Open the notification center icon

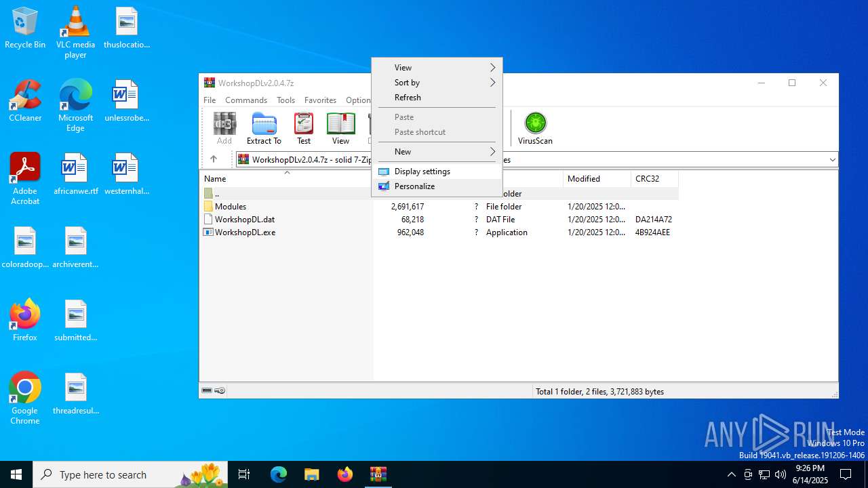pos(846,474)
